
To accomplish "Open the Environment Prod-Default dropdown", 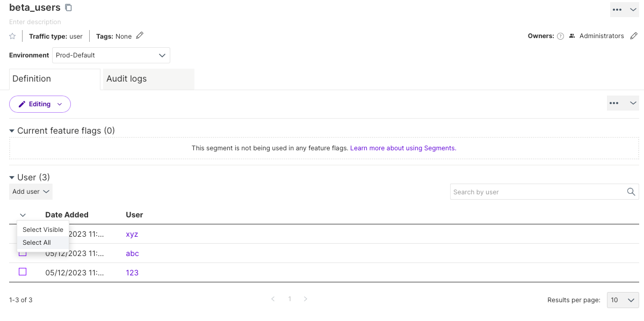I will point(111,55).
